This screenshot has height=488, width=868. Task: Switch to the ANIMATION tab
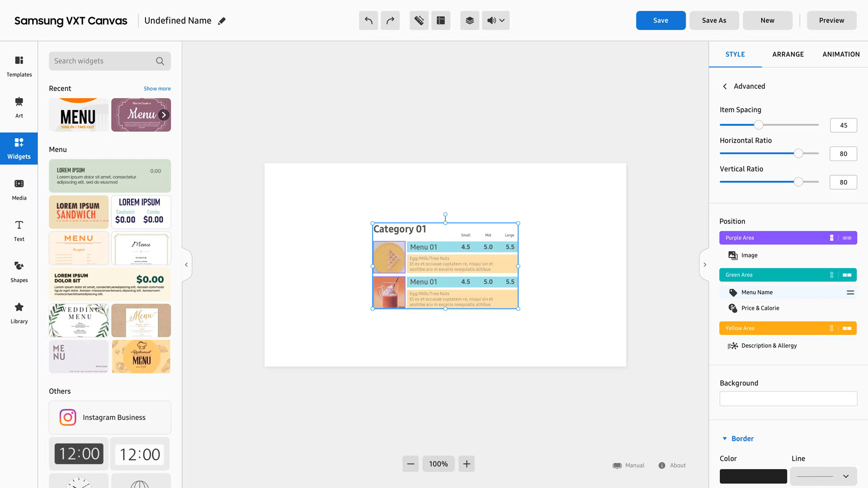click(840, 54)
